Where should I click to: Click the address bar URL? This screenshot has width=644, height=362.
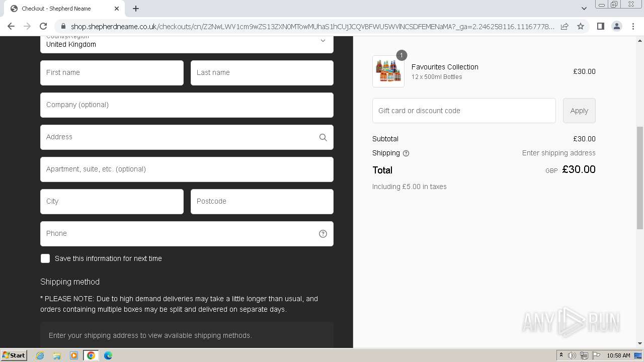click(x=312, y=26)
